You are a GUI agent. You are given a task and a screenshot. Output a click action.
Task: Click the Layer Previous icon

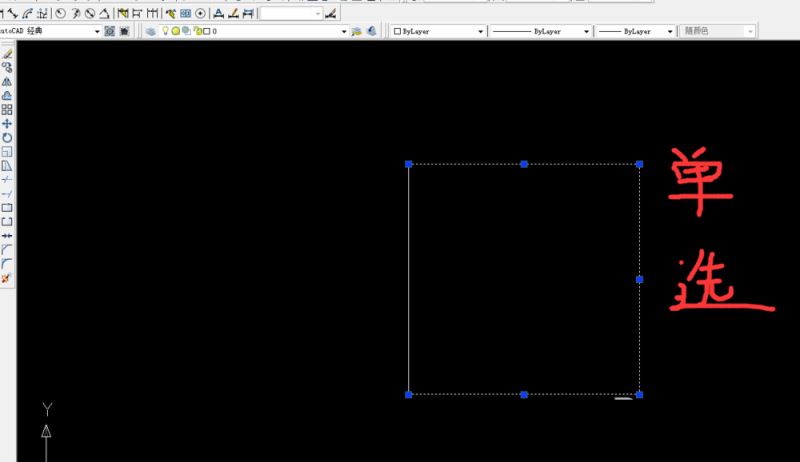[x=371, y=31]
